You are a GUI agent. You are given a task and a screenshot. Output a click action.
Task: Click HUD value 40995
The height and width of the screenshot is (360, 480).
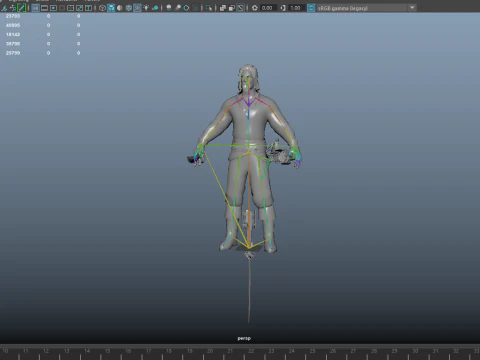13,25
